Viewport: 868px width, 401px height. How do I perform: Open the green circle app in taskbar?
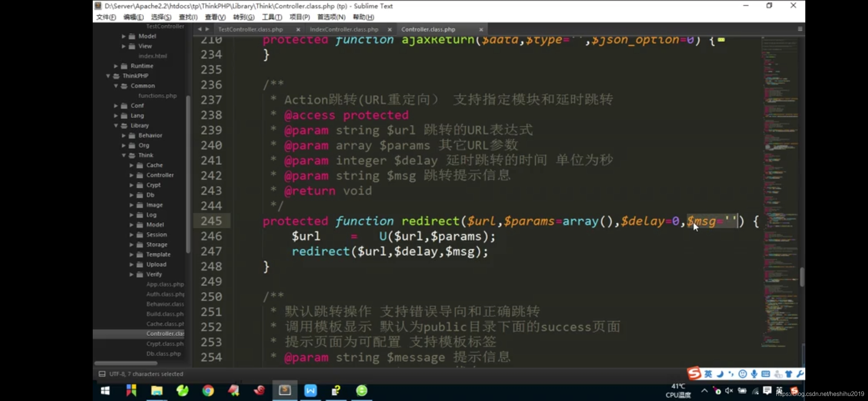(x=362, y=391)
